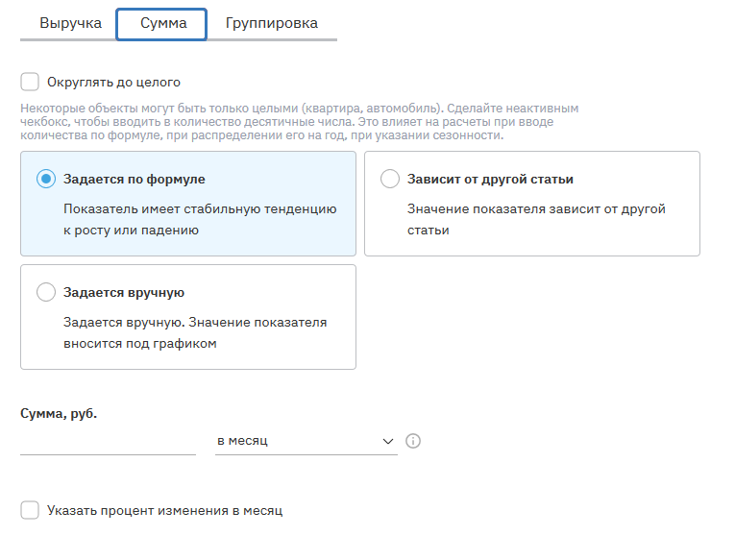Click the Округлять до целого label text
735x560 pixels.
coord(113,83)
